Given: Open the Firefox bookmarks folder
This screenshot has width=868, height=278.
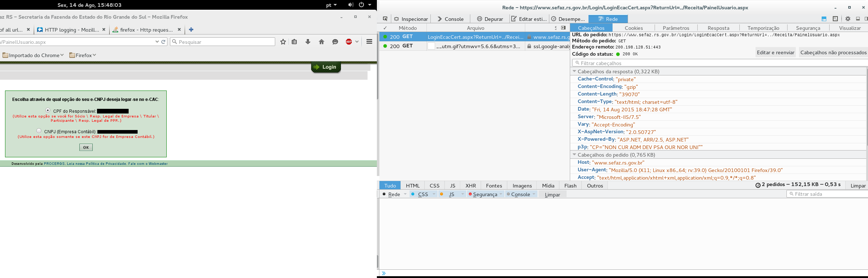Looking at the screenshot, I should [83, 55].
